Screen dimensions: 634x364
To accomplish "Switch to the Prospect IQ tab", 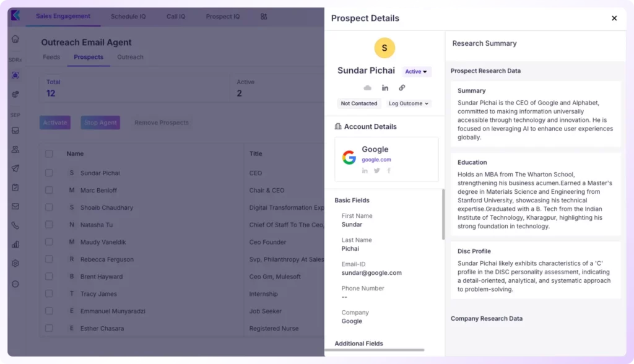I will click(x=223, y=17).
